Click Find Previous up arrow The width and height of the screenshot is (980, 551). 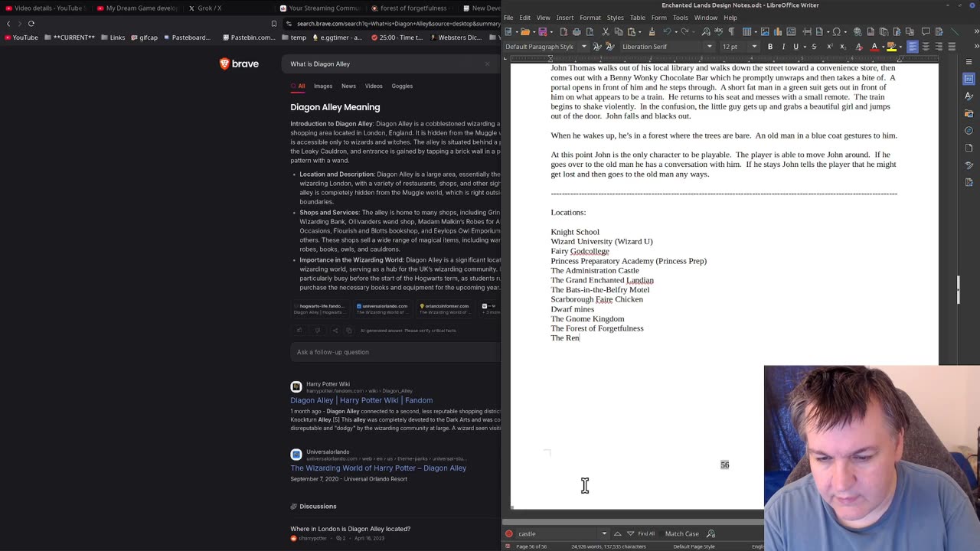tap(617, 533)
